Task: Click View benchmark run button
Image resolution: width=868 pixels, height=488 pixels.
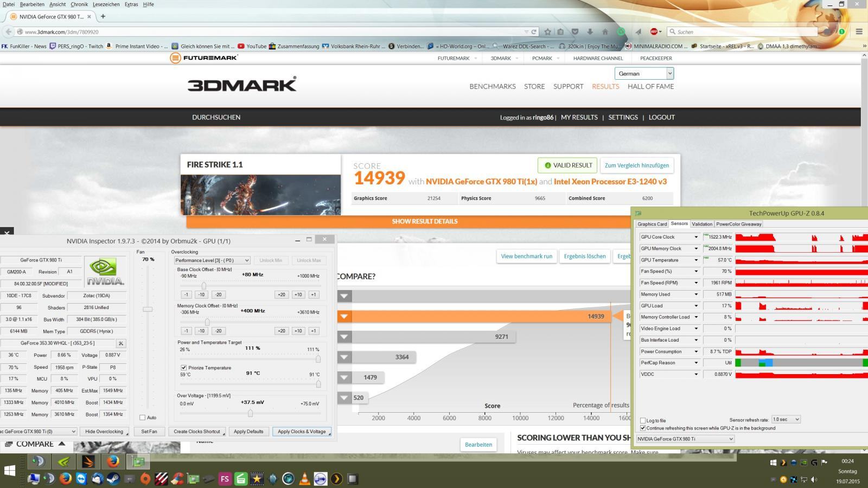Action: pyautogui.click(x=527, y=256)
